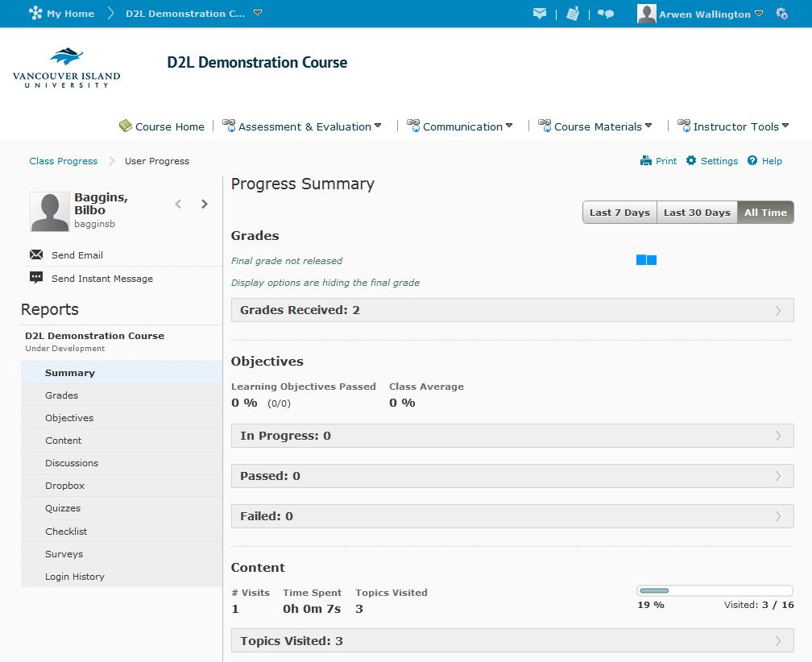Click the blue grade indicator squares
The width and height of the screenshot is (812, 662).
[646, 260]
